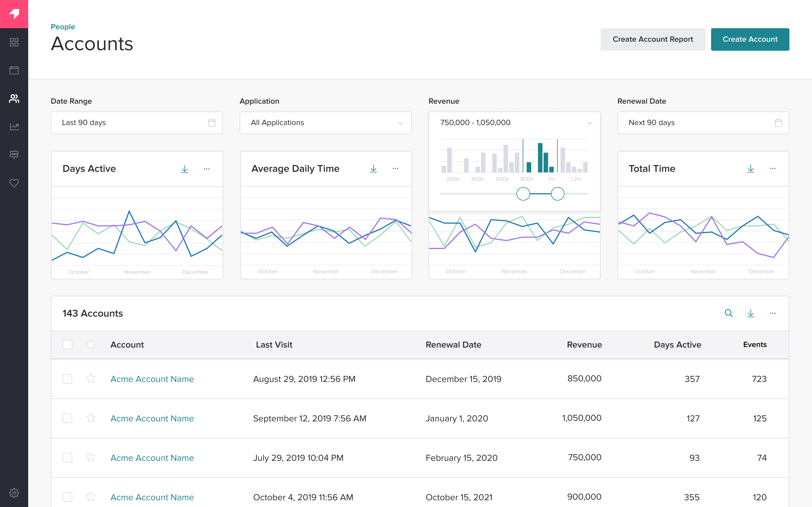The width and height of the screenshot is (812, 507).
Task: Collapse the Revenue range dropdown
Action: [589, 123]
